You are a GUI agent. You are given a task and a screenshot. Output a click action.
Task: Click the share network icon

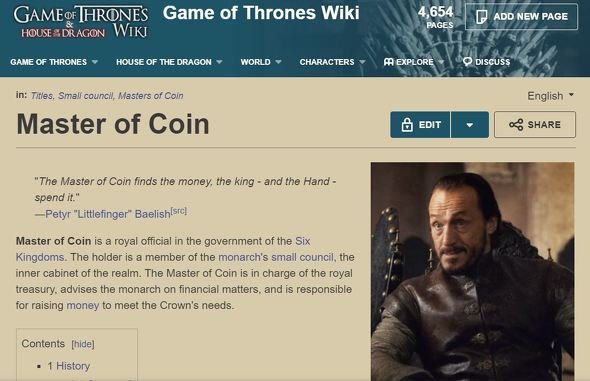point(516,124)
